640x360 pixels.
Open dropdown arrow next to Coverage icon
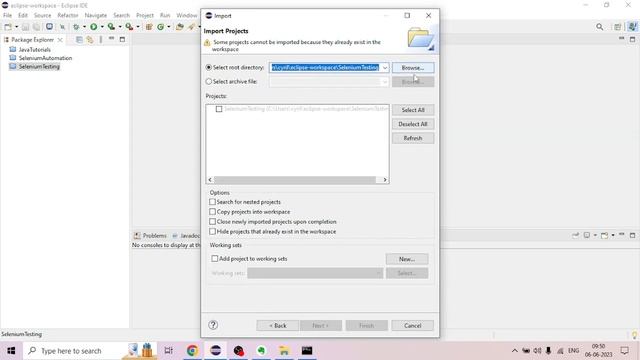point(120,27)
